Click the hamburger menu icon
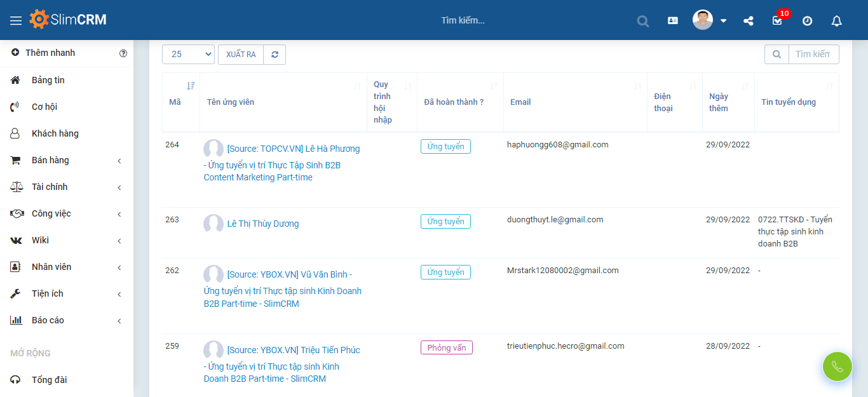Image resolution: width=868 pixels, height=397 pixels. pos(16,20)
